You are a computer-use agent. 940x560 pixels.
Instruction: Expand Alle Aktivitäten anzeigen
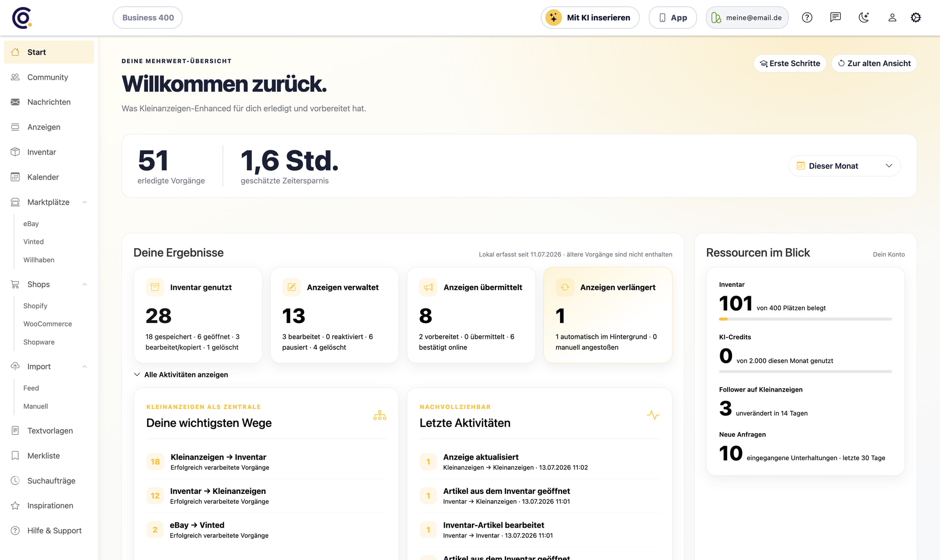click(x=181, y=374)
